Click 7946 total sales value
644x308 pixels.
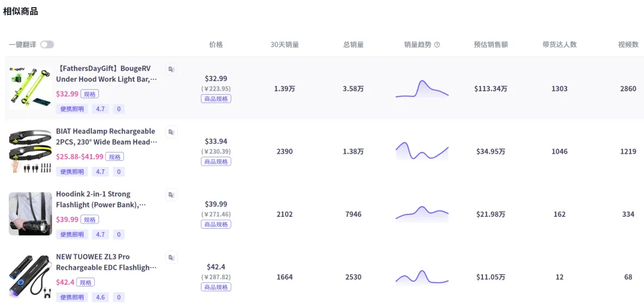pos(354,214)
